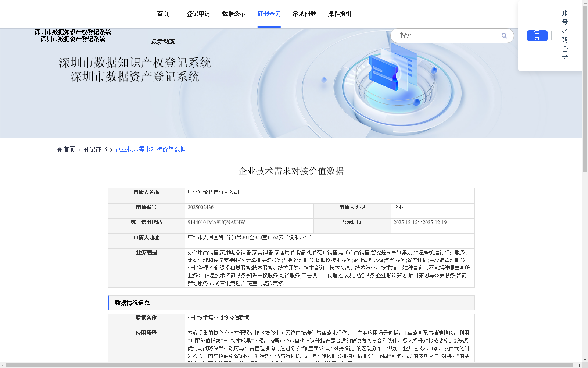Open the 操作指引 navigation tab
This screenshot has width=588, height=368.
(340, 14)
